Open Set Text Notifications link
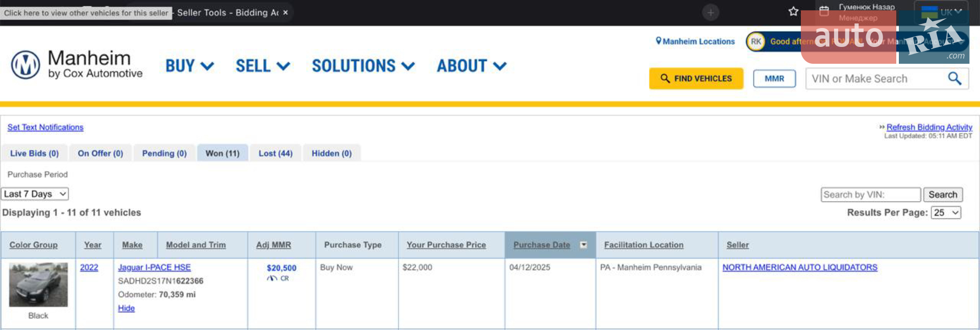The height and width of the screenshot is (330, 980). pos(45,127)
